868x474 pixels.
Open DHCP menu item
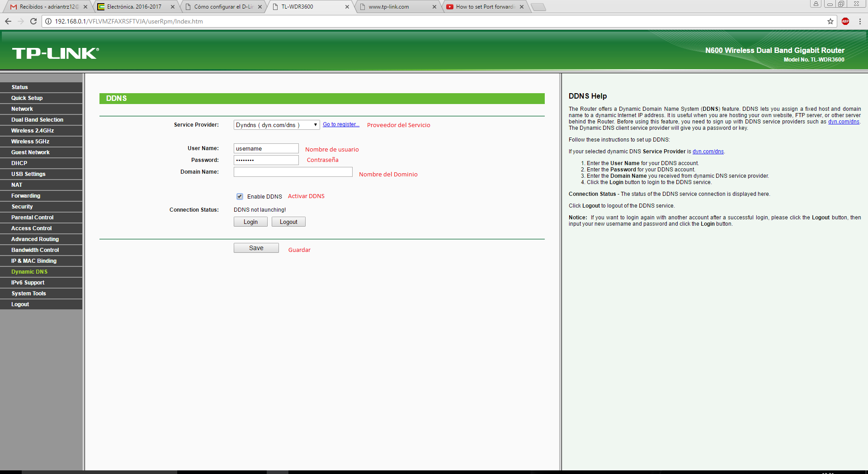click(41, 163)
